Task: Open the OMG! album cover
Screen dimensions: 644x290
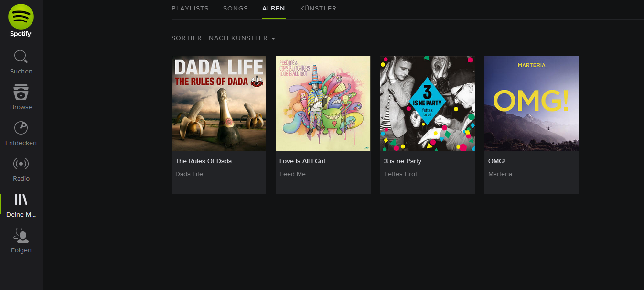Action: [532, 104]
